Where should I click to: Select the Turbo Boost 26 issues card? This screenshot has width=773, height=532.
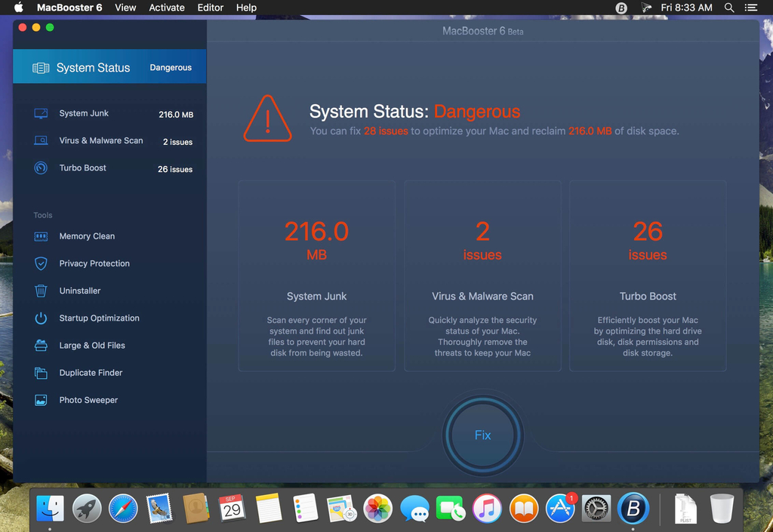648,275
